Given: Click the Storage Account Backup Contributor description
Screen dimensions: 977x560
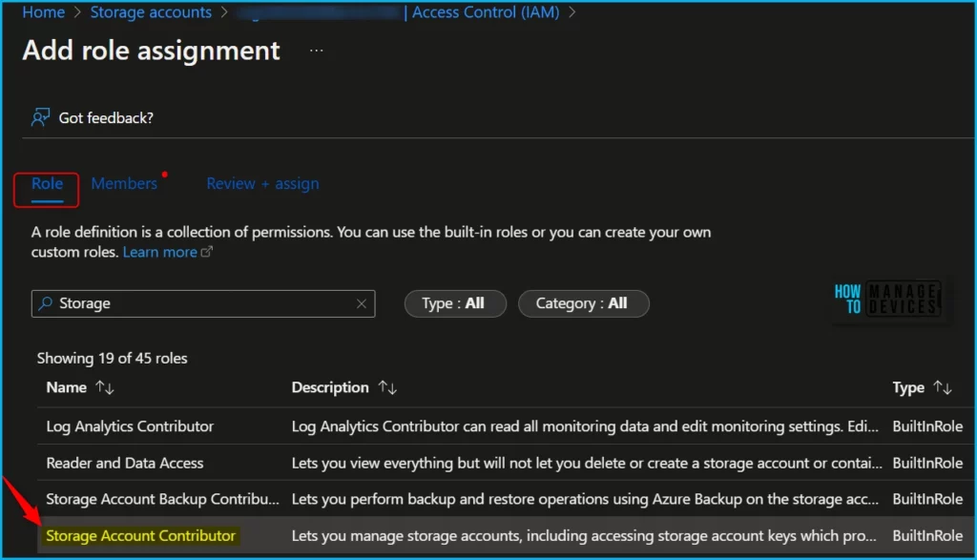Looking at the screenshot, I should pyautogui.click(x=585, y=499).
